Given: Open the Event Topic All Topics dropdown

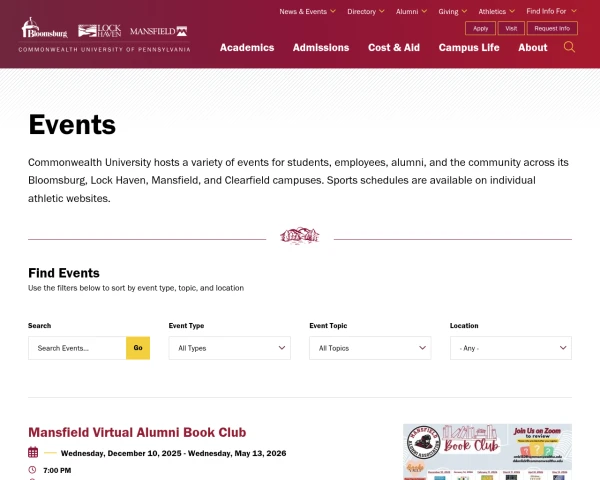Looking at the screenshot, I should pos(370,348).
